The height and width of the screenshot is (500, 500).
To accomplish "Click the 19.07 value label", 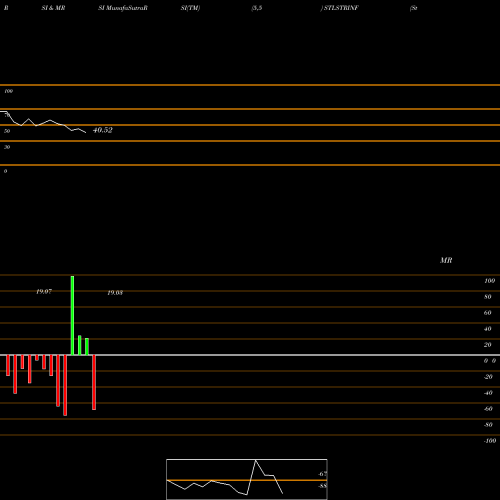I will click(44, 292).
